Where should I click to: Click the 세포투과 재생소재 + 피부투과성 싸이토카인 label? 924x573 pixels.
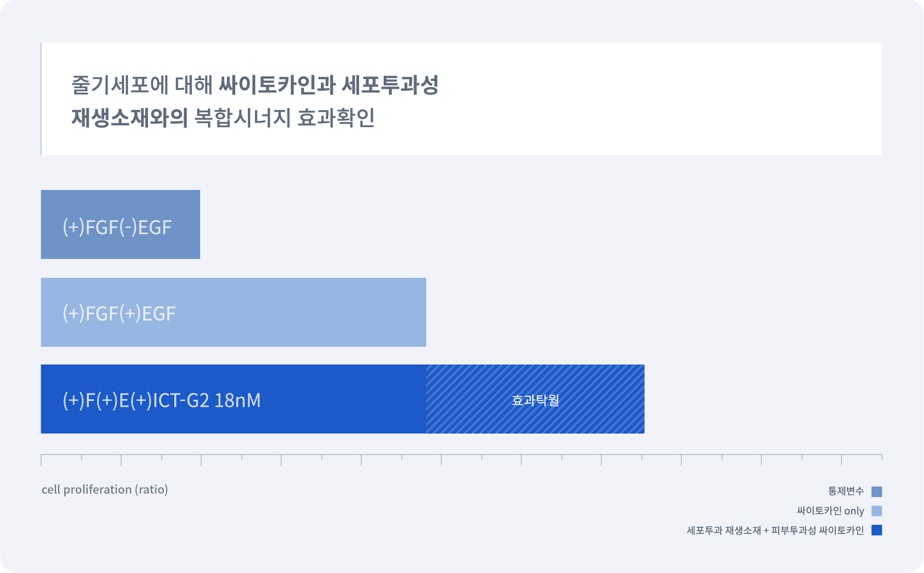(x=776, y=530)
